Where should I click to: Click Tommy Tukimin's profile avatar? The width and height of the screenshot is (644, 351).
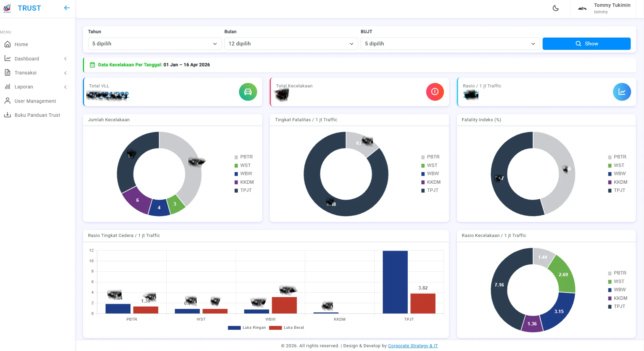(582, 9)
